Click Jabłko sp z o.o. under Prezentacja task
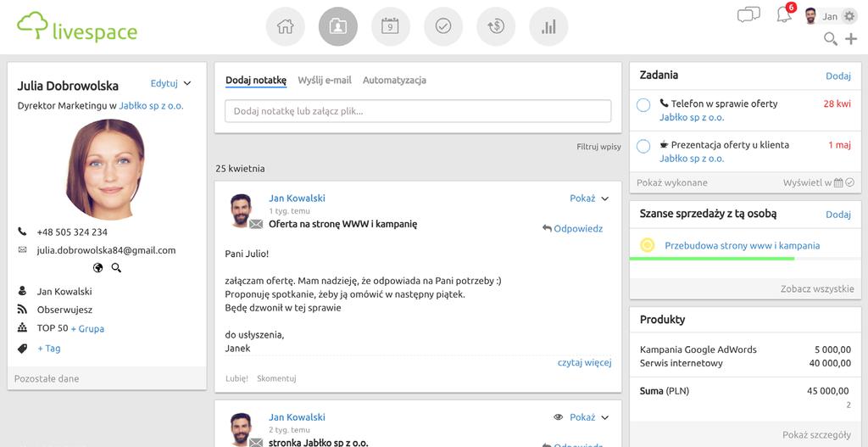The width and height of the screenshot is (868, 447). [x=692, y=159]
